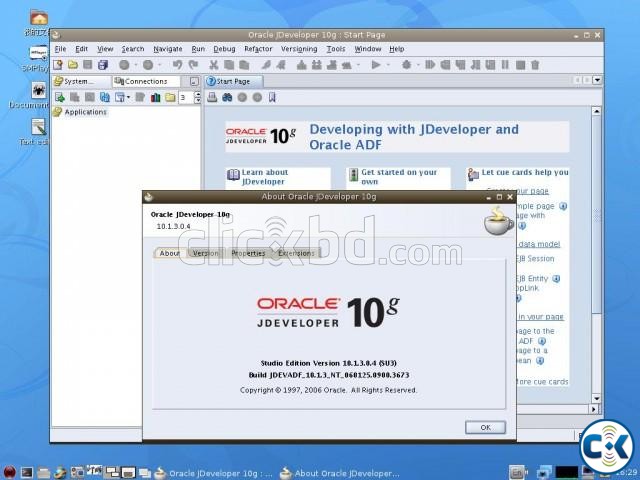Switch to the Connections tab

[146, 81]
